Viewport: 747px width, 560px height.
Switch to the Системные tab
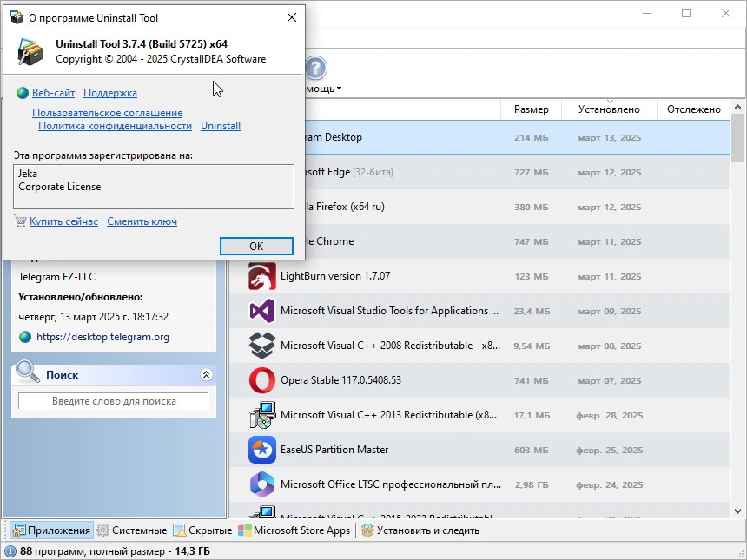(131, 530)
